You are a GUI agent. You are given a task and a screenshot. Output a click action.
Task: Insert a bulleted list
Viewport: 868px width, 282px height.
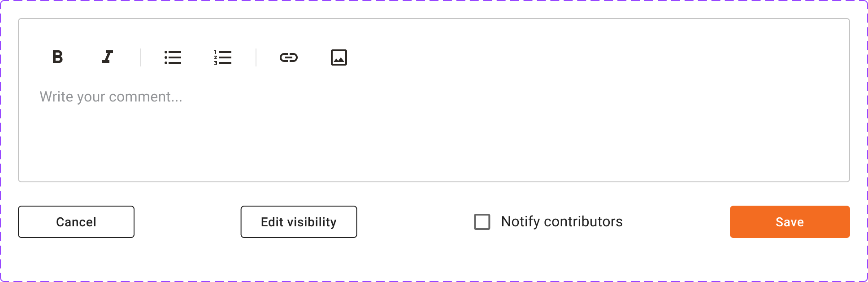(x=173, y=57)
